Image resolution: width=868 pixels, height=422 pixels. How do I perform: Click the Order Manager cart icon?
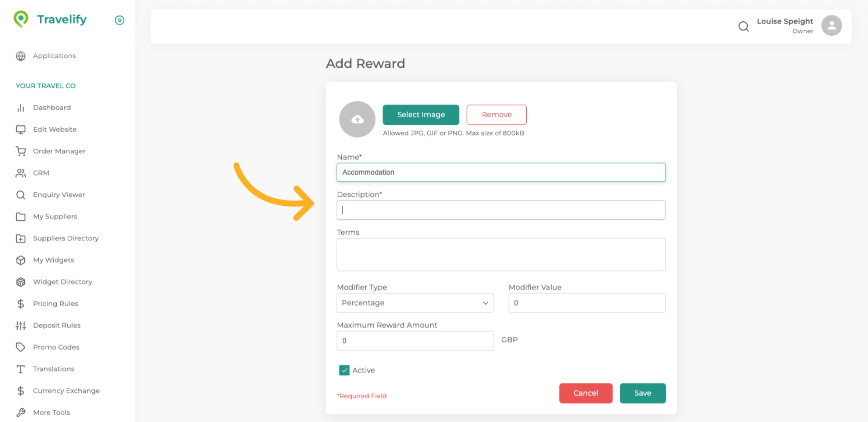coord(21,151)
